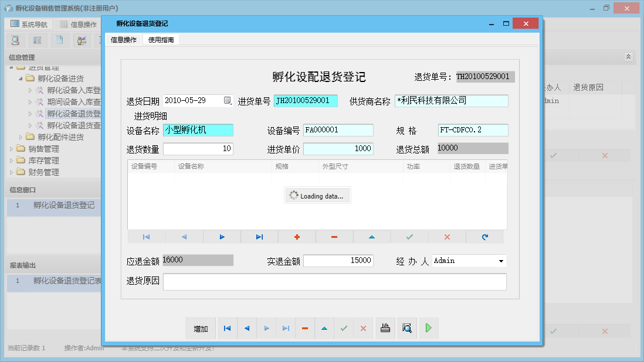This screenshot has height=362, width=644.
Task: Open print preview via magnifier-page icon
Action: pos(406,328)
